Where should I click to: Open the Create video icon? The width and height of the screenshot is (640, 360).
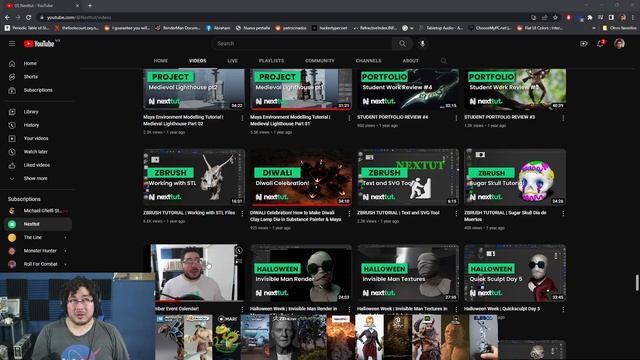click(x=584, y=44)
